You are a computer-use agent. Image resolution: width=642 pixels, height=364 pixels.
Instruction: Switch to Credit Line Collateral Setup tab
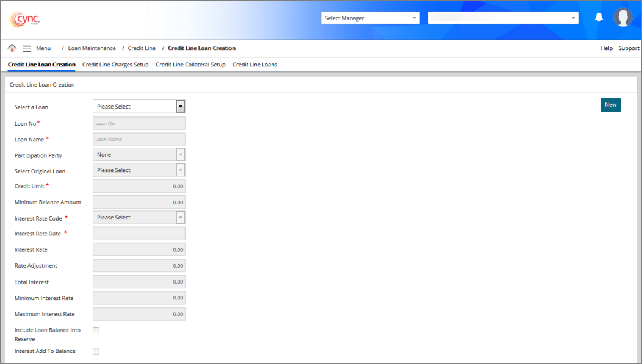point(190,65)
